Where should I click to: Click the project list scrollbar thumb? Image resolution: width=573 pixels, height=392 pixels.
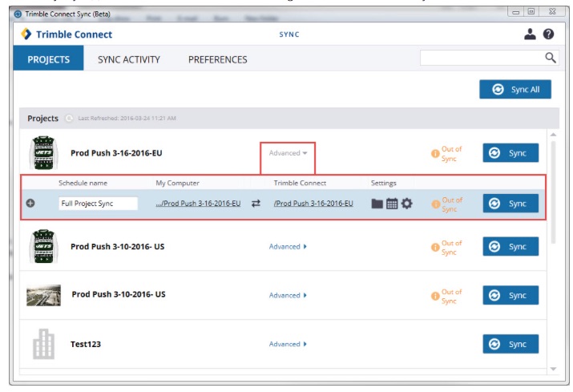553,192
